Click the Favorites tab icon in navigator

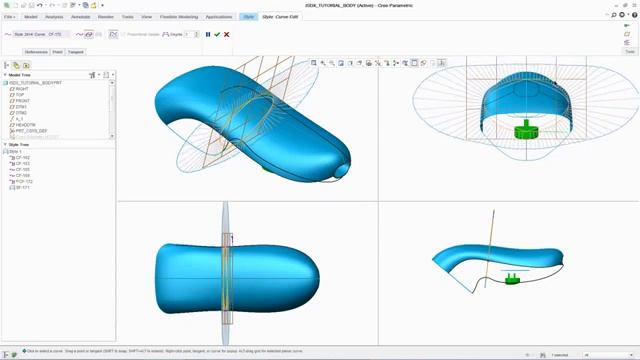pyautogui.click(x=26, y=65)
